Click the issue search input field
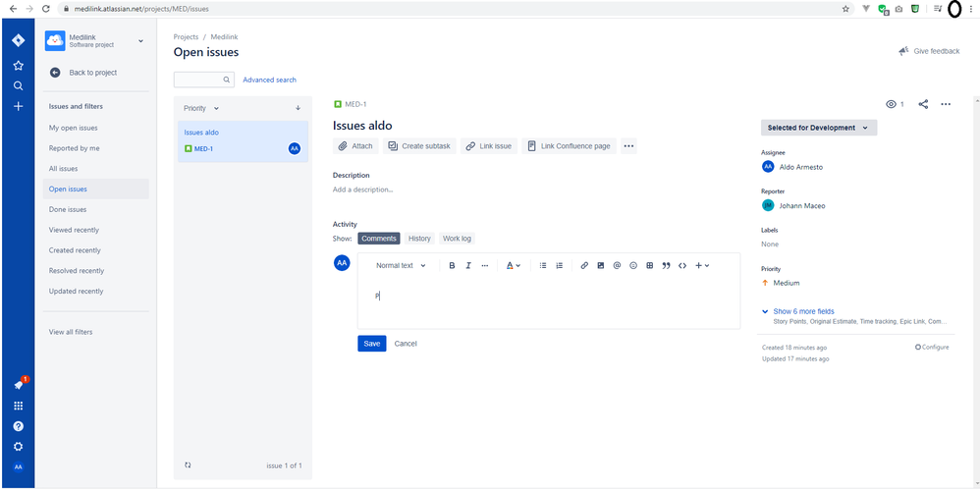 tap(203, 81)
